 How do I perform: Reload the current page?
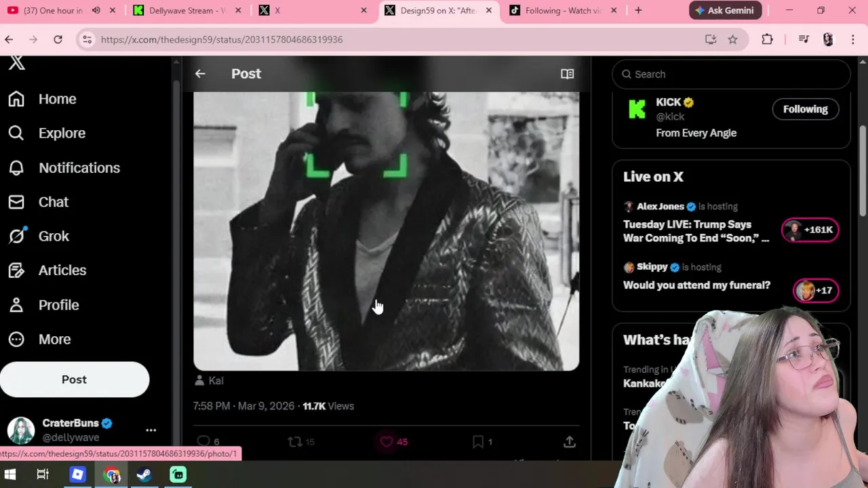58,39
